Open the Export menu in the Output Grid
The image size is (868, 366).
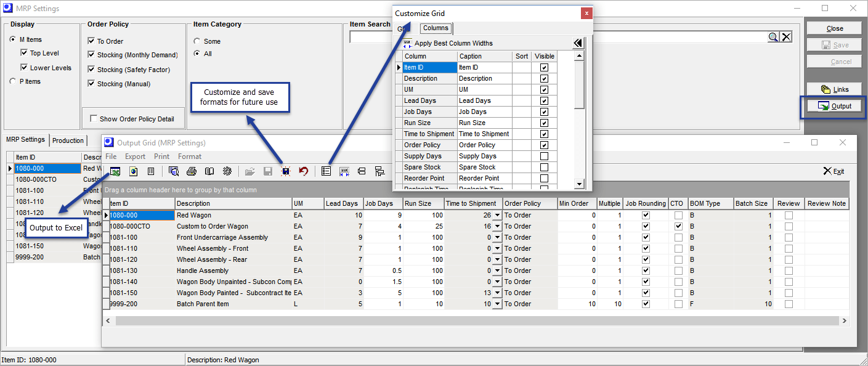[134, 156]
